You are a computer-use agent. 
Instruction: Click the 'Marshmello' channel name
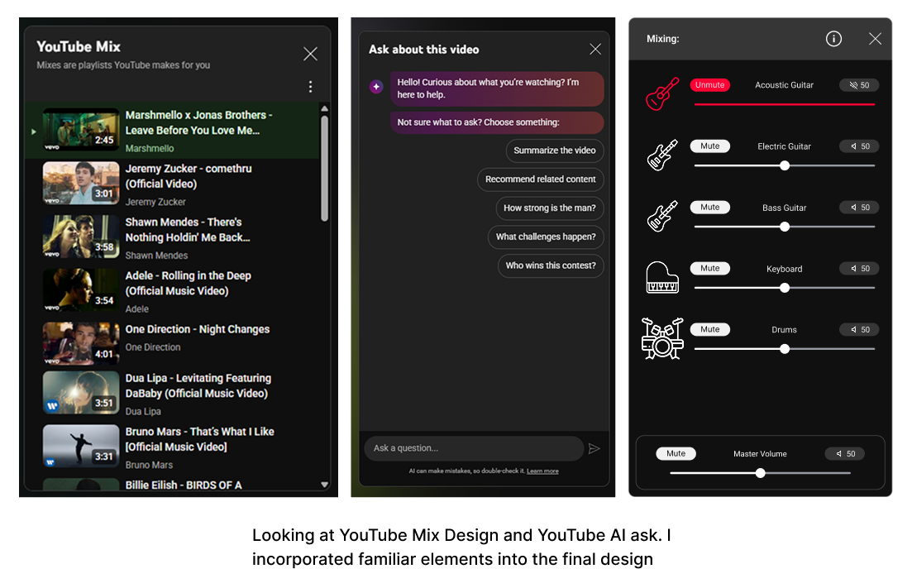click(150, 148)
